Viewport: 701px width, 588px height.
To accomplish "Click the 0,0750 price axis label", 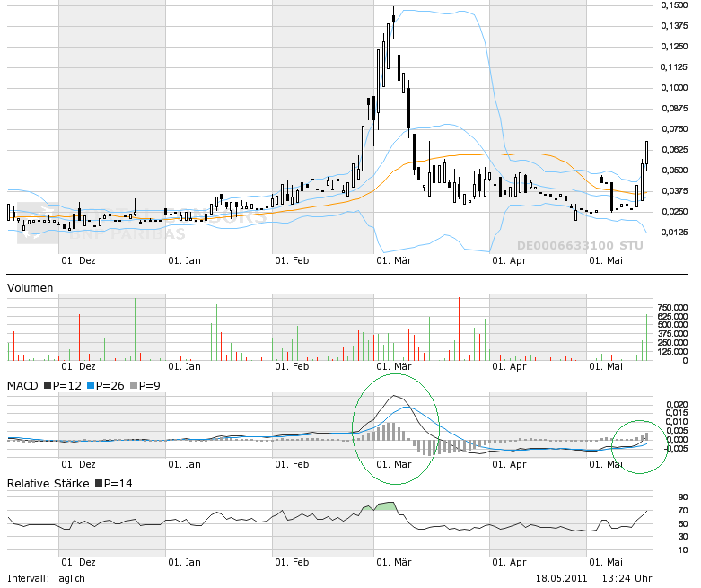I will click(x=674, y=128).
